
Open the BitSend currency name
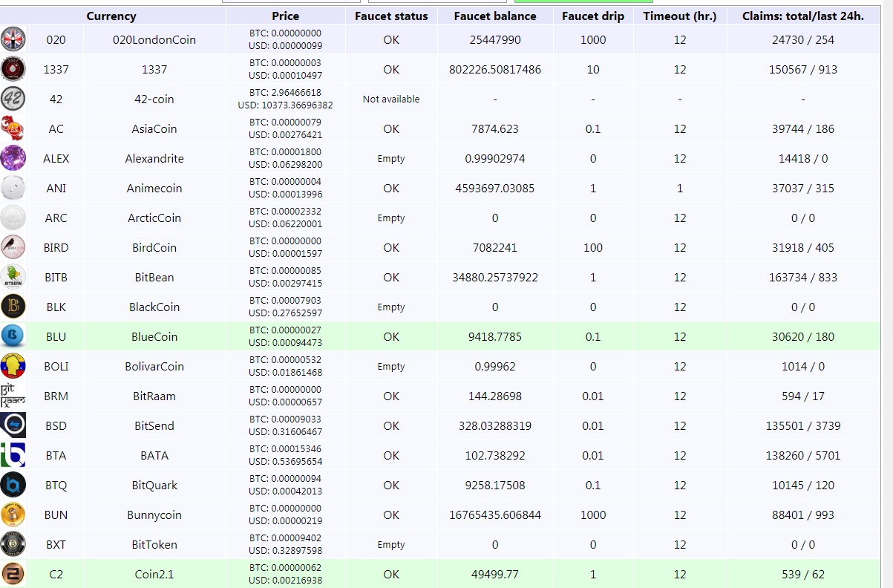pyautogui.click(x=154, y=425)
